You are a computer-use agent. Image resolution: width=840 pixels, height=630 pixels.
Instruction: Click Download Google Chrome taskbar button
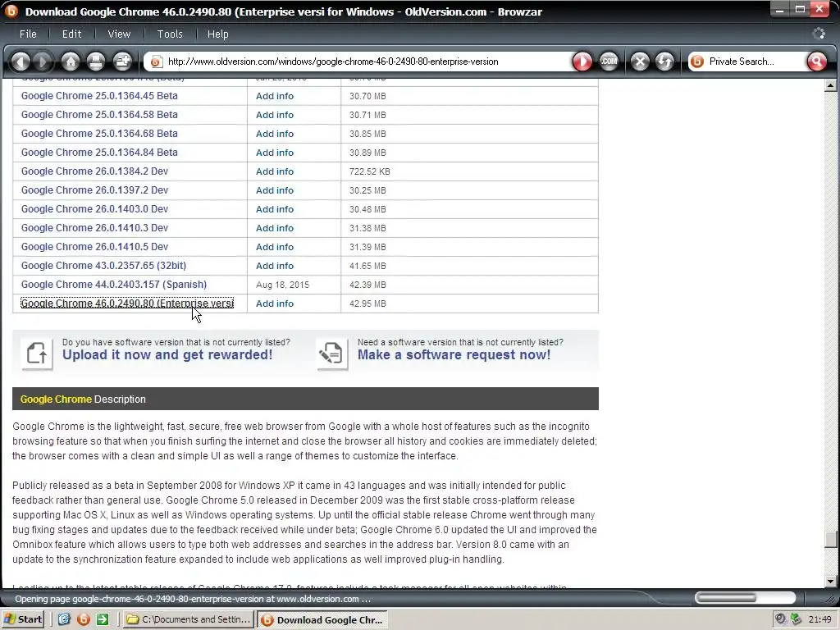tap(322, 620)
